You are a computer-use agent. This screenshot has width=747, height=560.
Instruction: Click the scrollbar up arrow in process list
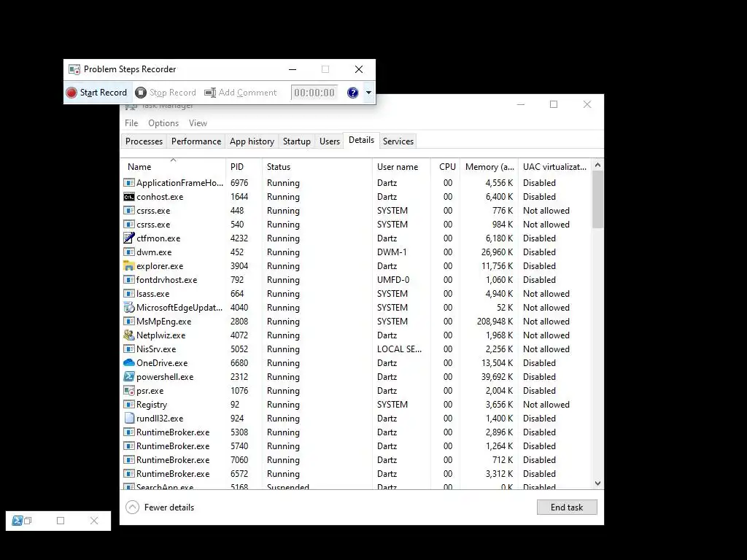[597, 166]
